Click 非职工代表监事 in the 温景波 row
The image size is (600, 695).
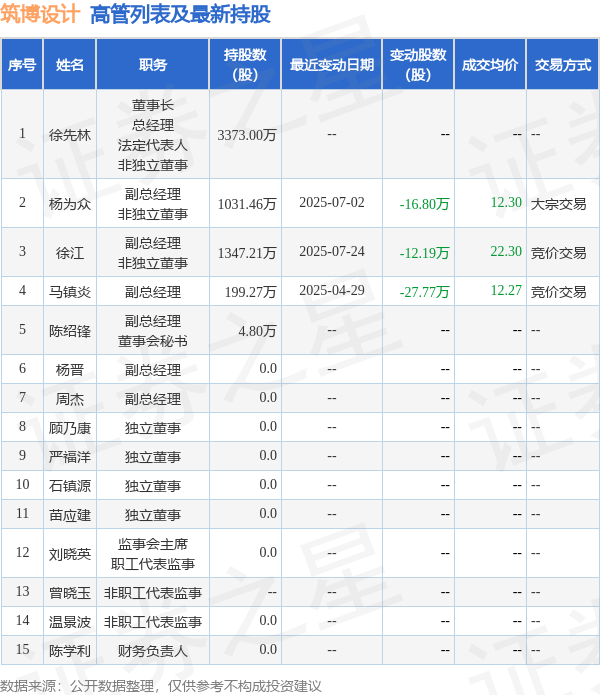pos(152,622)
